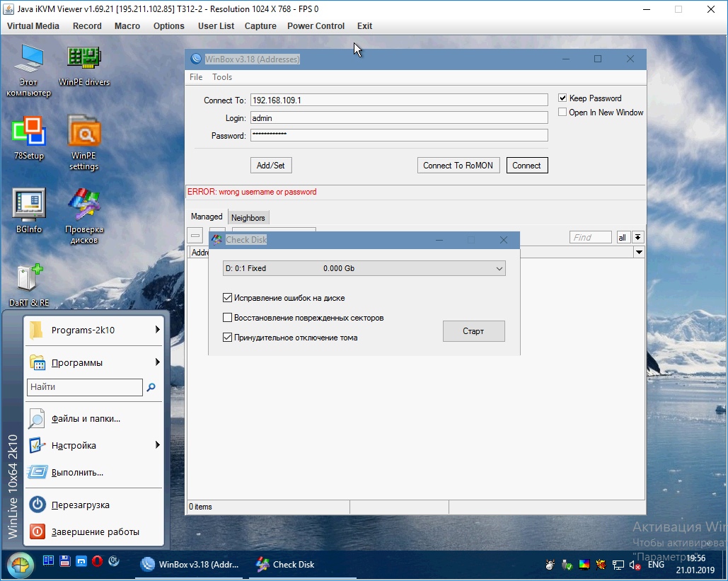
Task: Click the search magnifier in the start menu
Action: tap(151, 387)
